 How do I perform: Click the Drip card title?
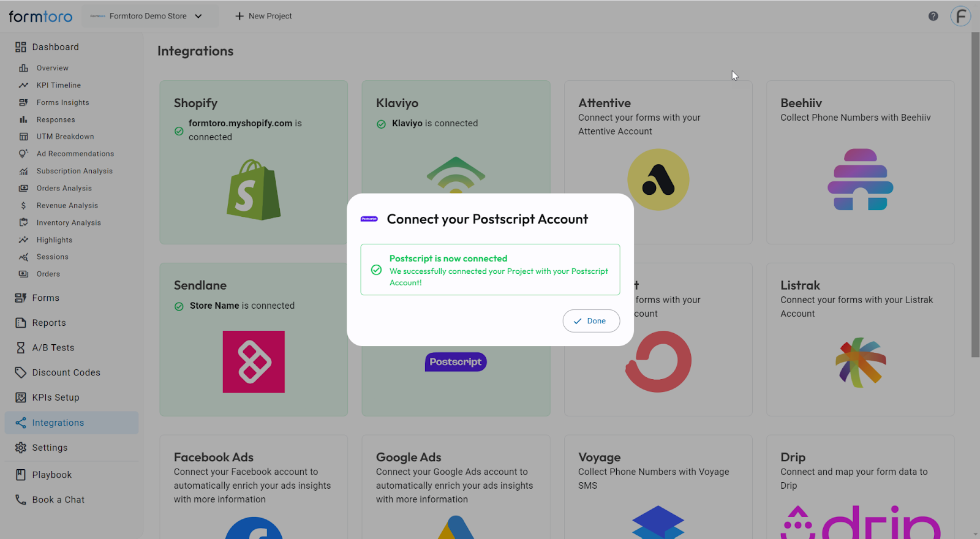793,458
